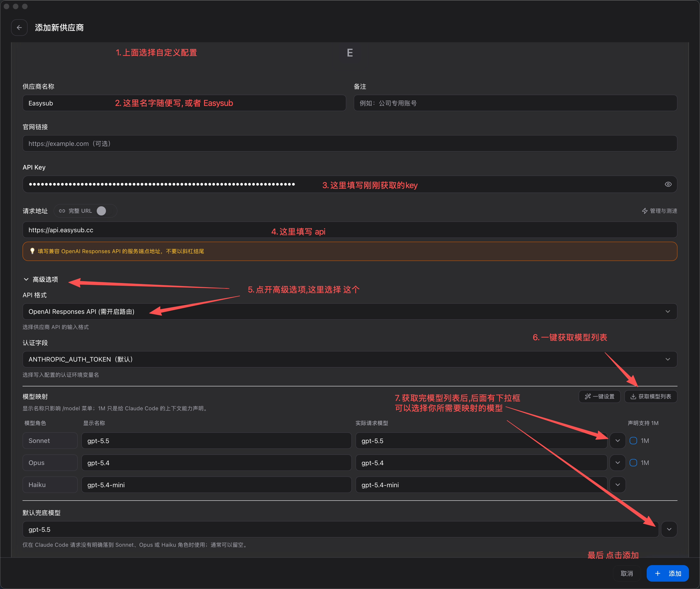The image size is (700, 589).
Task: Focus the 备注 input field
Action: pos(515,103)
